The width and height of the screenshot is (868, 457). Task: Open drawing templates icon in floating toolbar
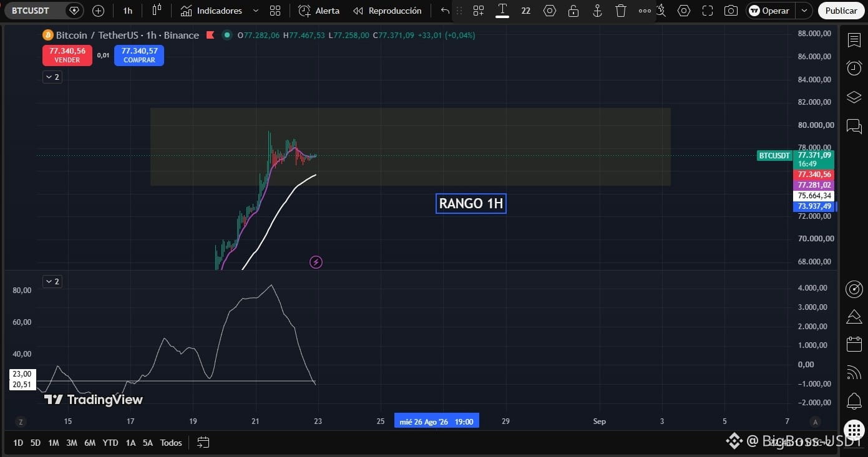(x=479, y=11)
